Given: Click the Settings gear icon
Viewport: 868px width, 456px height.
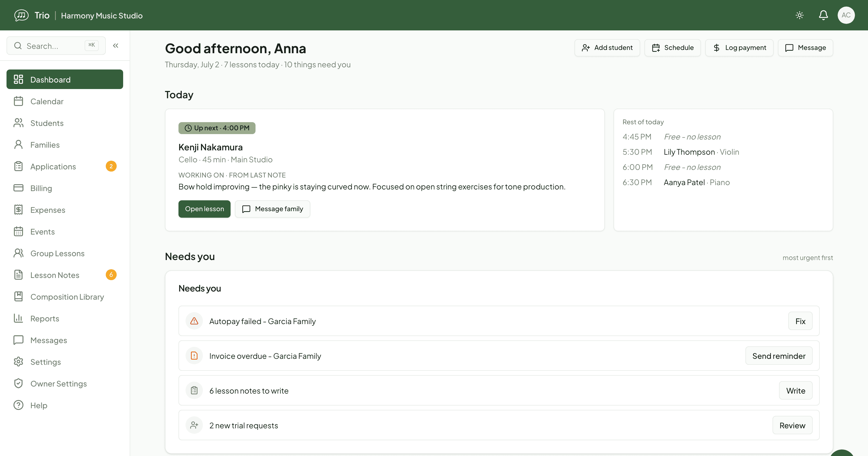Looking at the screenshot, I should point(18,362).
